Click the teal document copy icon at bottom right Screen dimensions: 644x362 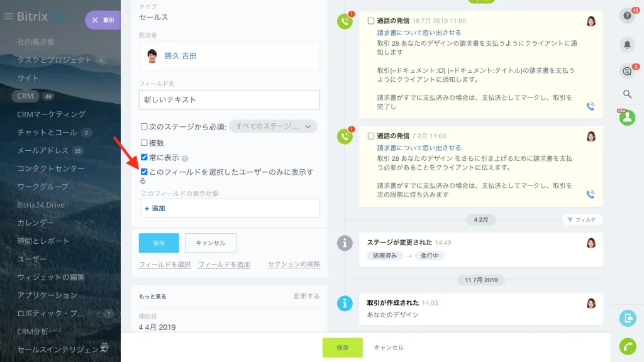point(628,318)
